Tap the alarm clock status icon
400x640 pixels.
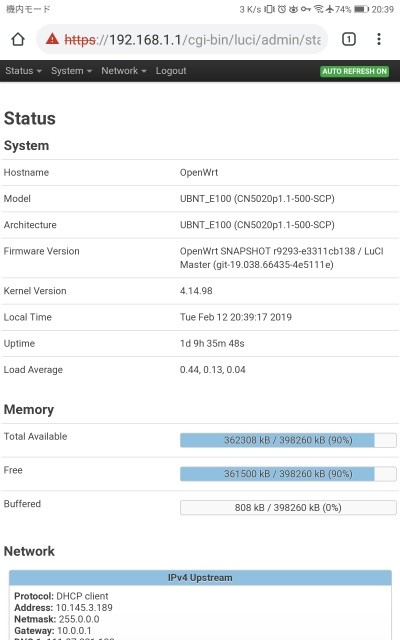[282, 9]
